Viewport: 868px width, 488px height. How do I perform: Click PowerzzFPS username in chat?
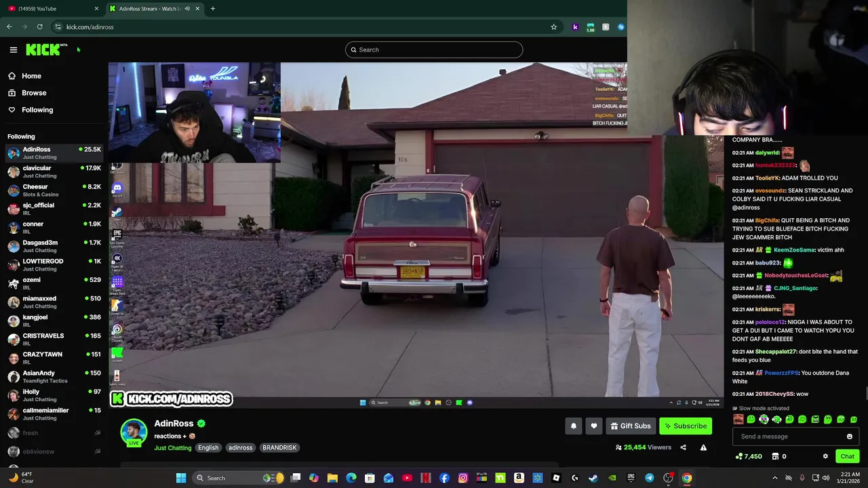coord(781,373)
